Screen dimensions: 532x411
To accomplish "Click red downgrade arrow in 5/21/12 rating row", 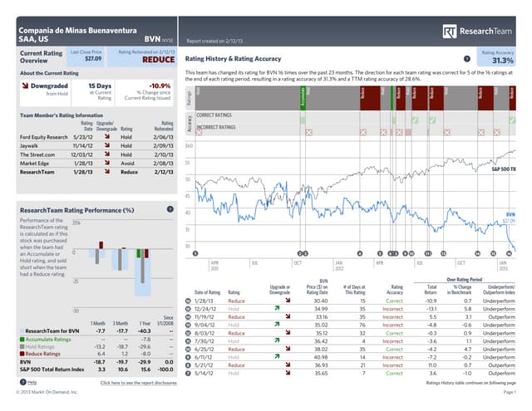I will pos(288,365).
